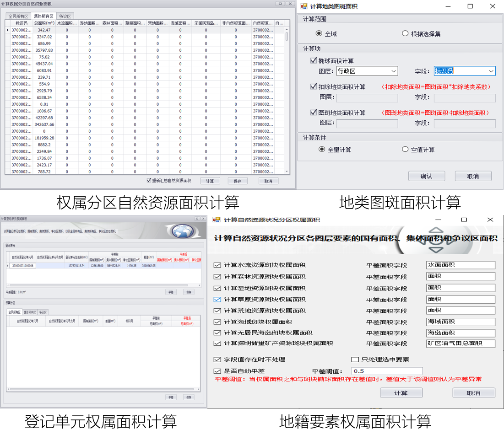The image size is (504, 440).
Task: Click the down arrow of the 标识码 table scrollbar
Action: [x=287, y=172]
